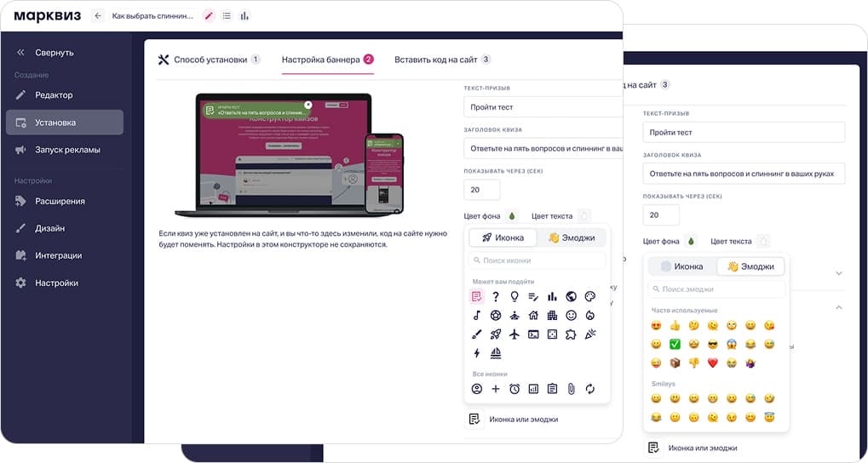Expand the downward chevron section in back window

[839, 273]
